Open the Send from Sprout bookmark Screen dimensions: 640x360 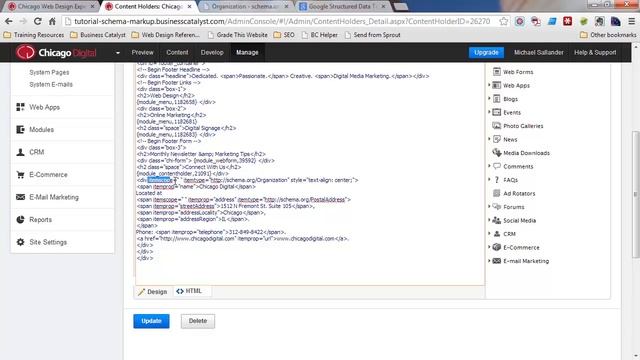(x=373, y=35)
